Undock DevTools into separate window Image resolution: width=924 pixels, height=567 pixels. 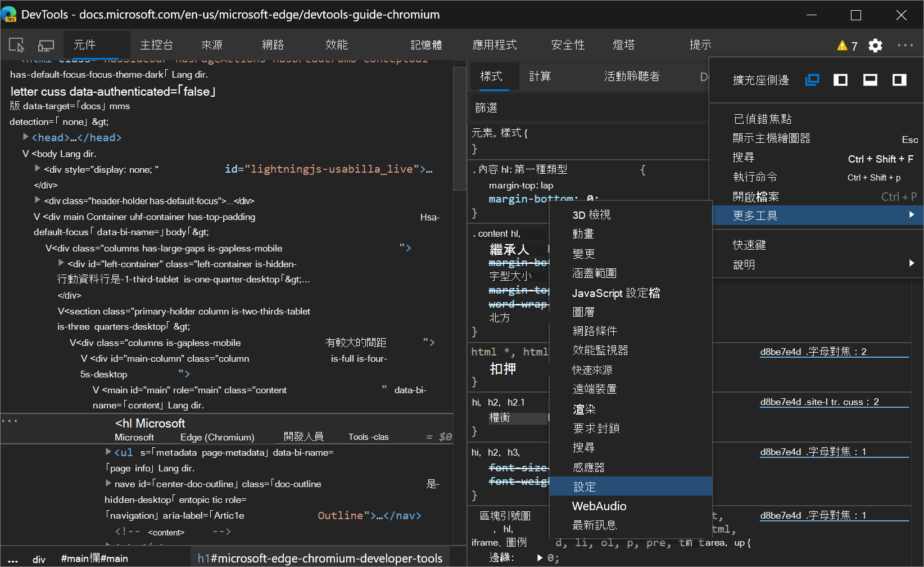pos(812,80)
